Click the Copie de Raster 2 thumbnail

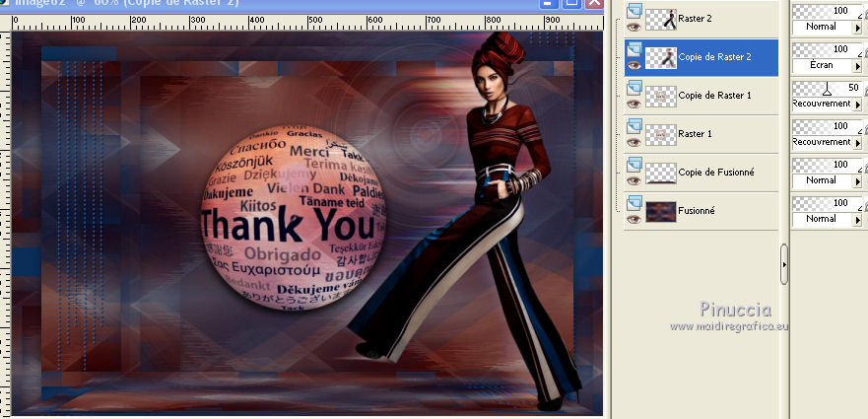coord(661,57)
